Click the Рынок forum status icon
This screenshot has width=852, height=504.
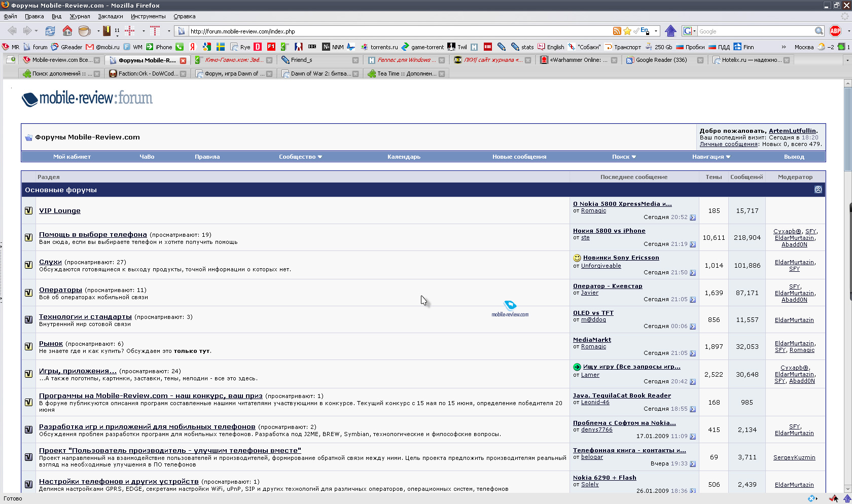[x=29, y=346]
